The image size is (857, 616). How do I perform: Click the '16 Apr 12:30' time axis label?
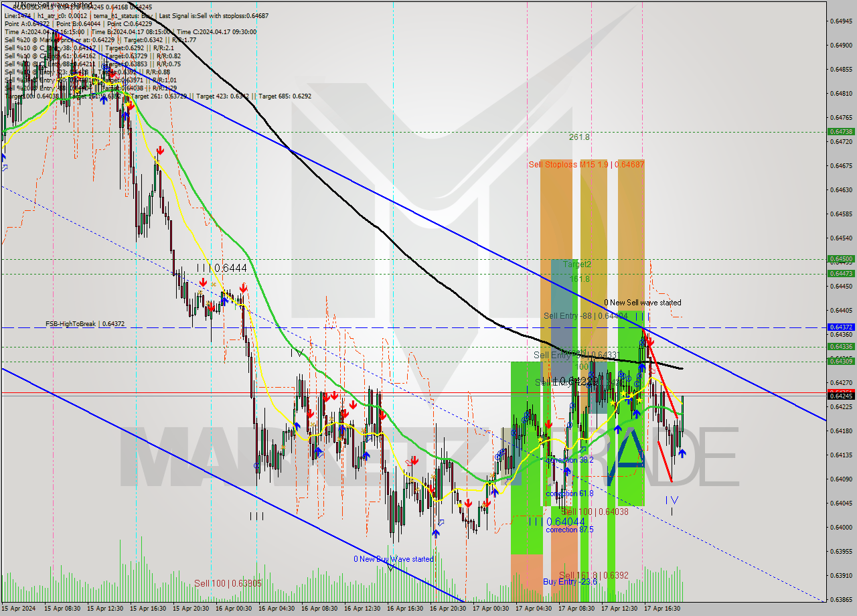tap(363, 609)
